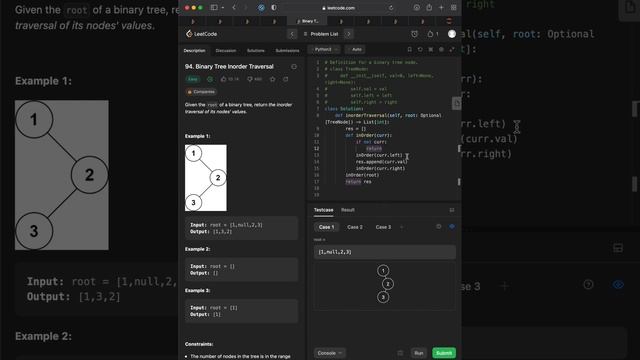Expand the Companies tag
Screen dimensions: 640x360
[x=201, y=92]
